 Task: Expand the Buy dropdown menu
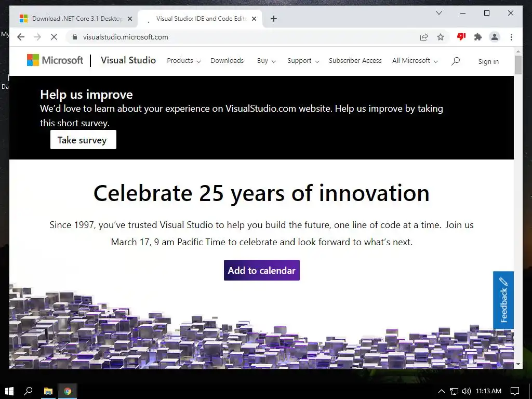coord(267,61)
